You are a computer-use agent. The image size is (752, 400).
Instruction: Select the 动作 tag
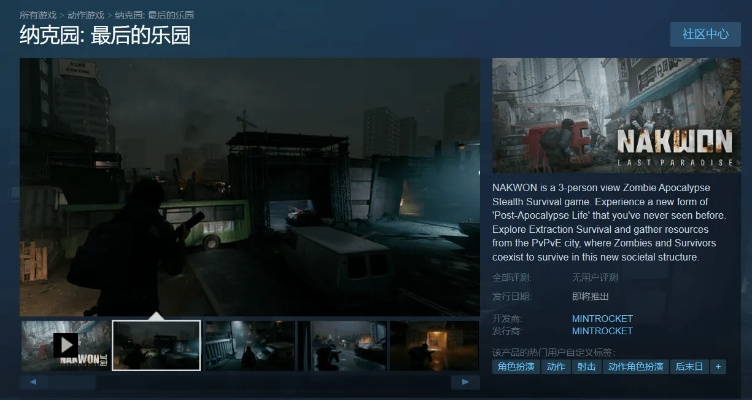point(555,367)
